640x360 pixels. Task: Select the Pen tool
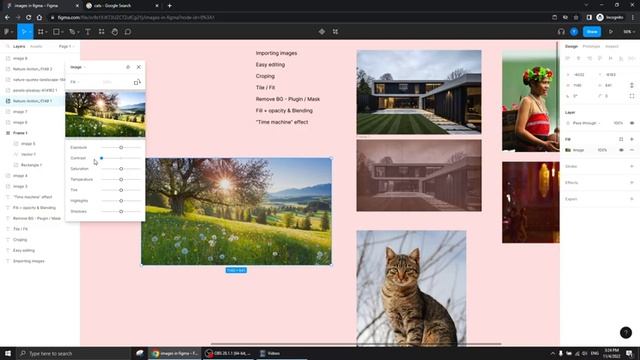click(72, 32)
